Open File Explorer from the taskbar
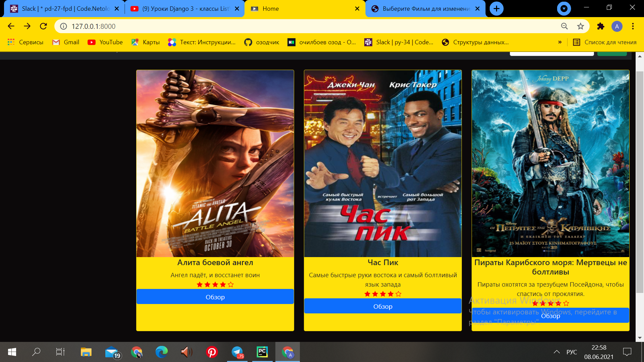This screenshot has width=644, height=362. (86, 352)
